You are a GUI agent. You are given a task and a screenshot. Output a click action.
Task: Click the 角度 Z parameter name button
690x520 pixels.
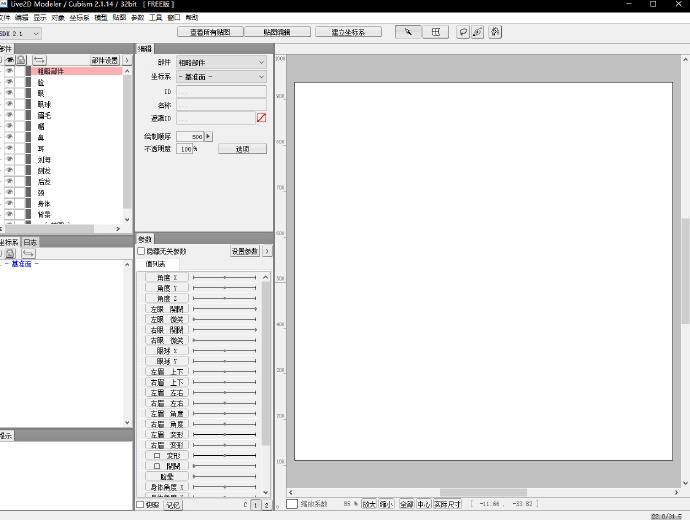point(167,298)
